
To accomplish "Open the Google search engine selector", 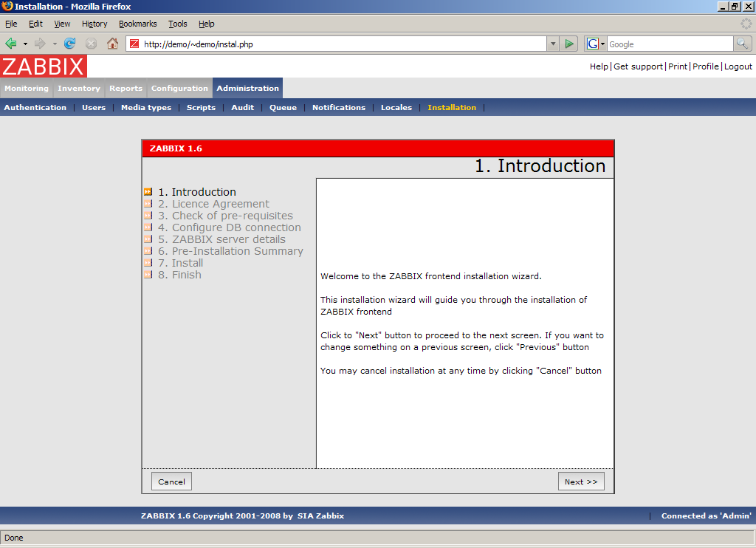I will point(596,44).
